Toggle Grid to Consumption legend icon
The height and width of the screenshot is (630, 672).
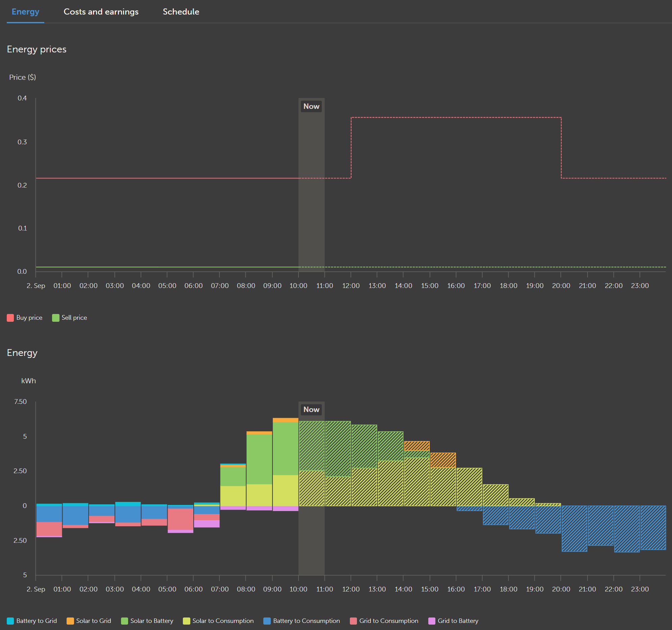pyautogui.click(x=353, y=621)
